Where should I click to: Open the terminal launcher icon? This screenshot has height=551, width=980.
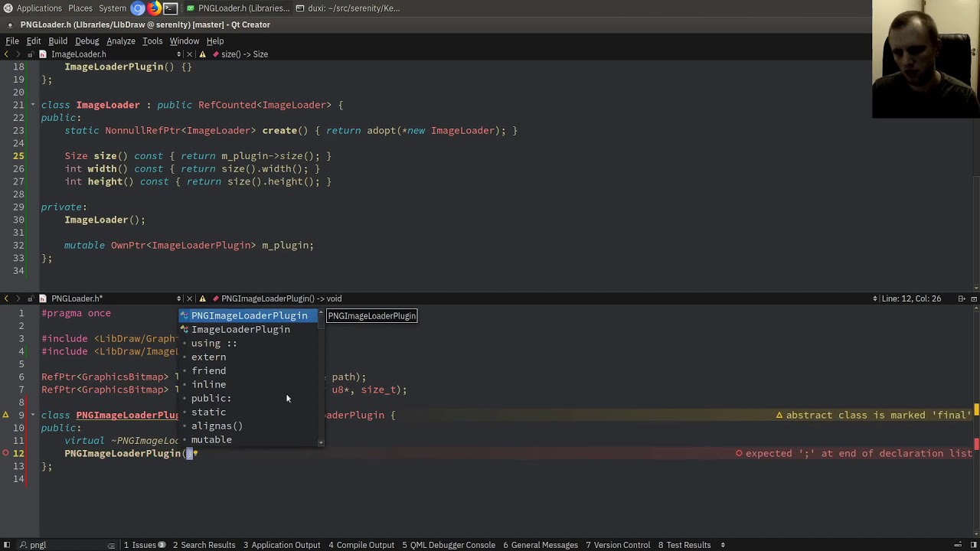171,8
